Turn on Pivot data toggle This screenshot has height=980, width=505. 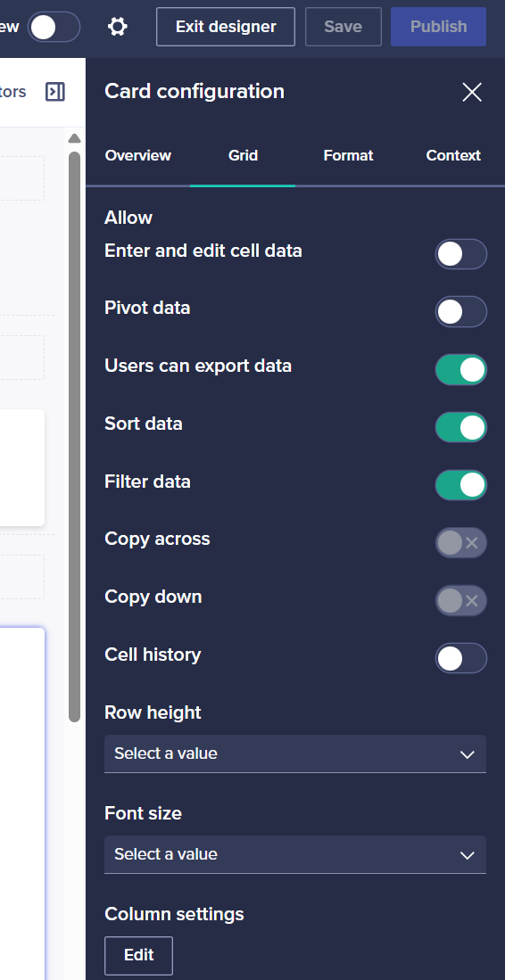[461, 312]
